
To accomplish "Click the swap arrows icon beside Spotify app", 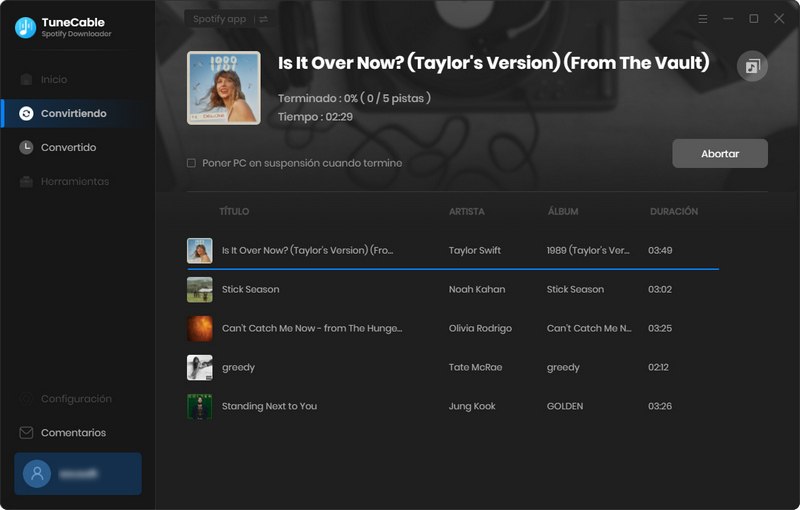I will tap(263, 19).
